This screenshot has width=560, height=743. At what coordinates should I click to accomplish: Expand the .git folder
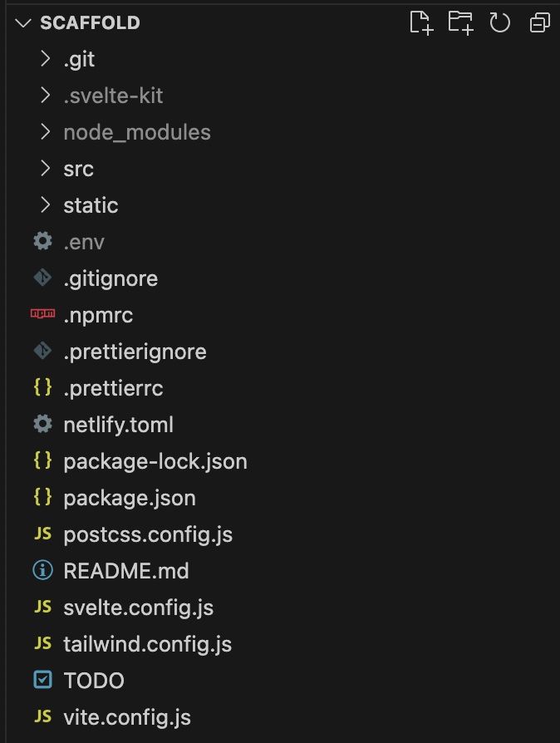(x=47, y=59)
